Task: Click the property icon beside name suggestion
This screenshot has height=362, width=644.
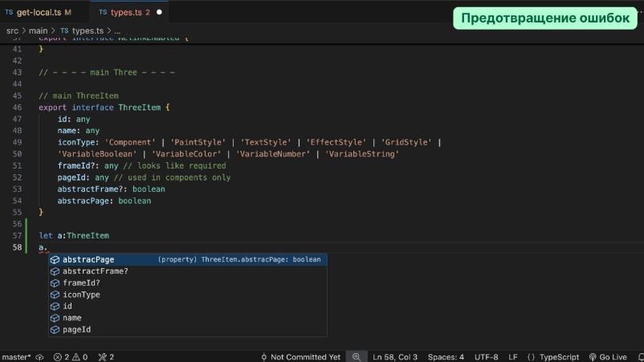Action: click(x=55, y=318)
